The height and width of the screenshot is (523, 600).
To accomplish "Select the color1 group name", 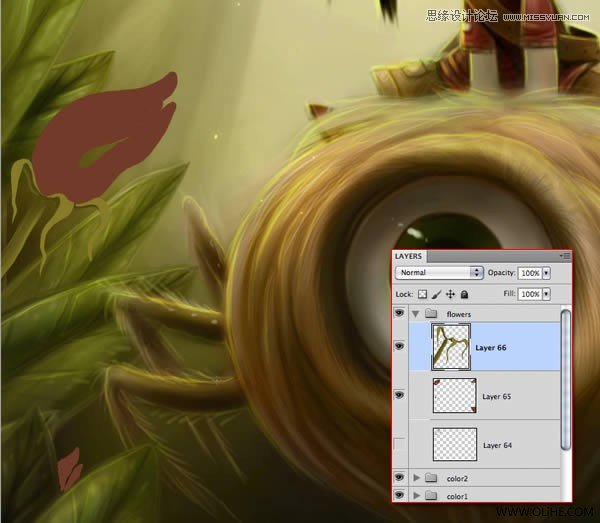I will [x=457, y=497].
